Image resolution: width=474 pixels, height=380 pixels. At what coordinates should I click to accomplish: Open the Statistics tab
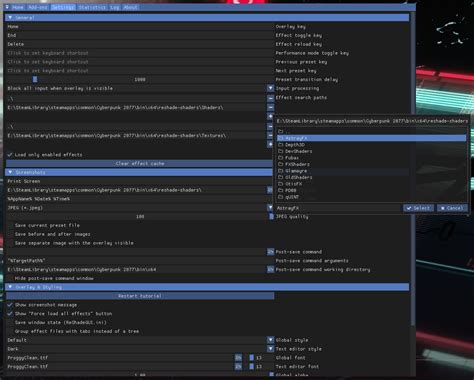pos(92,7)
